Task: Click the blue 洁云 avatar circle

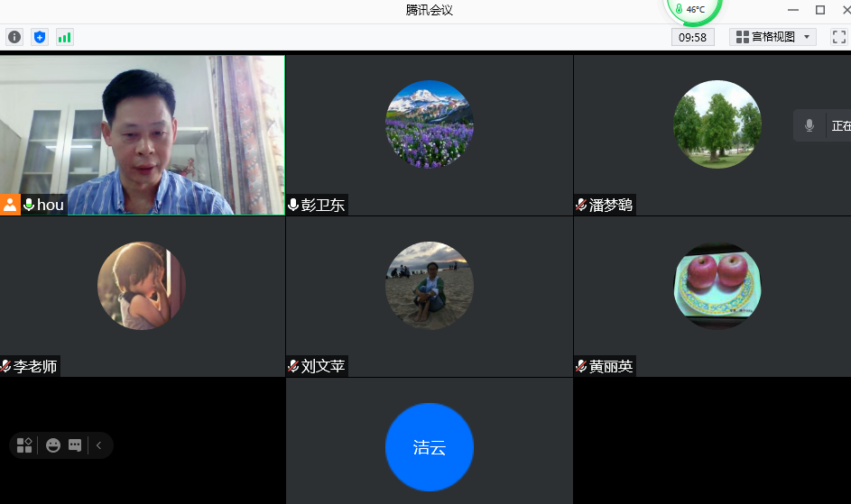Action: [429, 447]
